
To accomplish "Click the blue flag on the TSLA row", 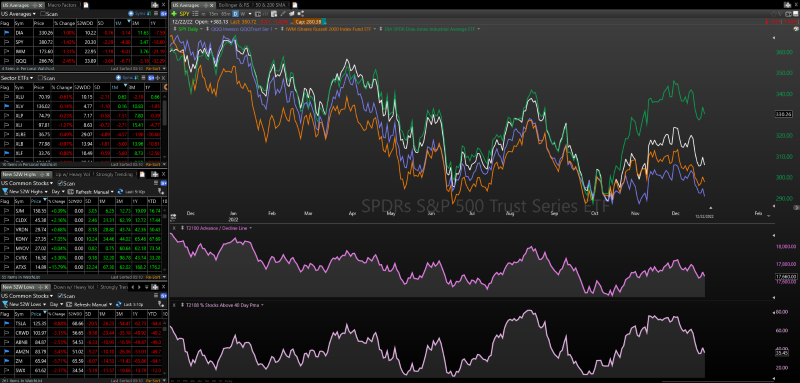I will (x=7, y=323).
